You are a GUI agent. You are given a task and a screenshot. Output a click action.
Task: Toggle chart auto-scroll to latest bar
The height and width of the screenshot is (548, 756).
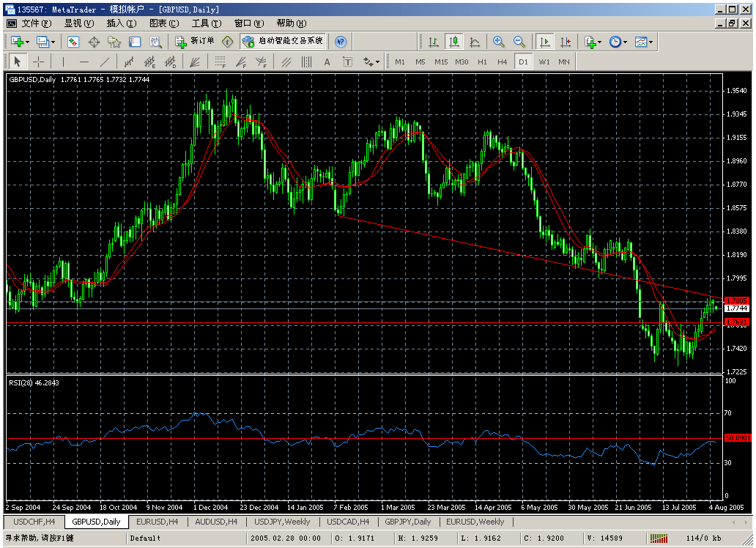(544, 42)
